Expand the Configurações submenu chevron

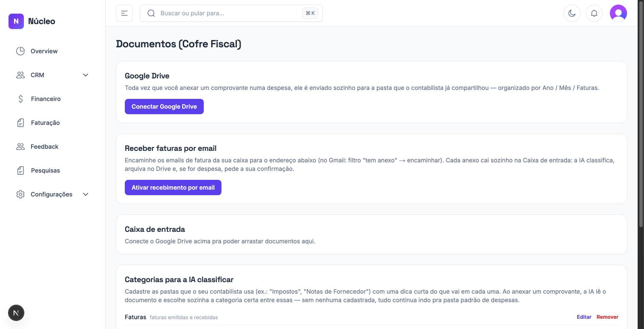(x=86, y=194)
